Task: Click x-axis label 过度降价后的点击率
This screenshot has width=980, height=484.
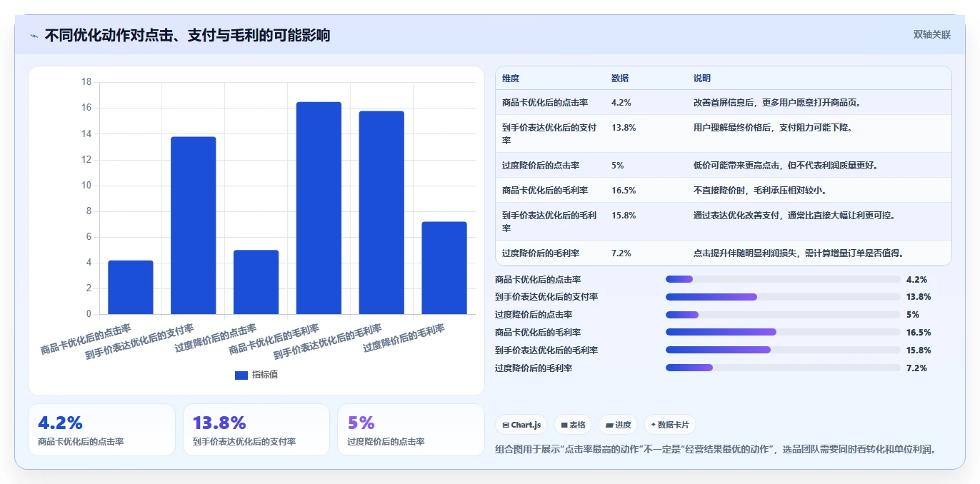Action: pos(215,339)
